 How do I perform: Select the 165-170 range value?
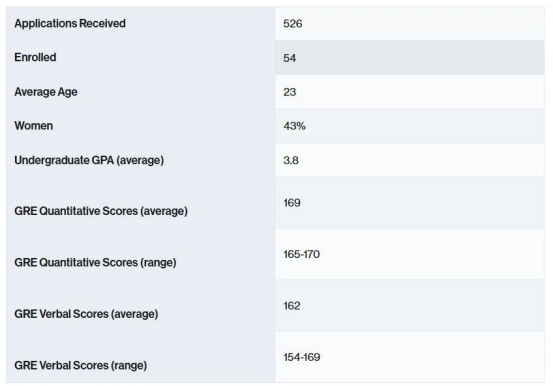(302, 254)
